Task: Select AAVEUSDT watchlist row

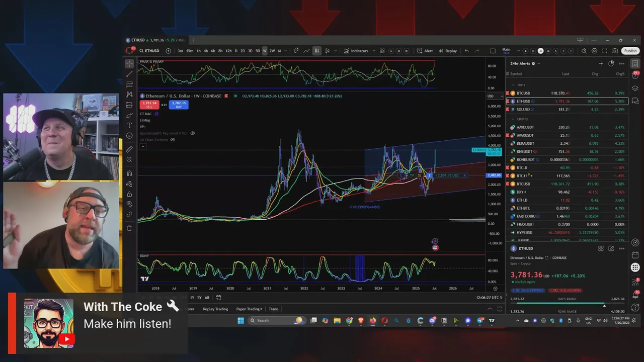Action: pyautogui.click(x=567, y=127)
